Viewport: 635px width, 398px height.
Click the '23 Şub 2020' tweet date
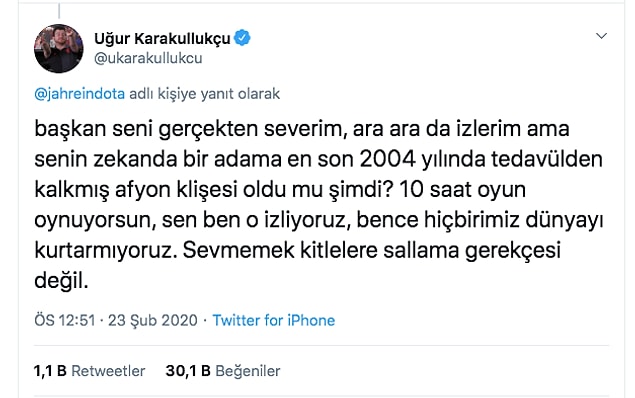153,320
